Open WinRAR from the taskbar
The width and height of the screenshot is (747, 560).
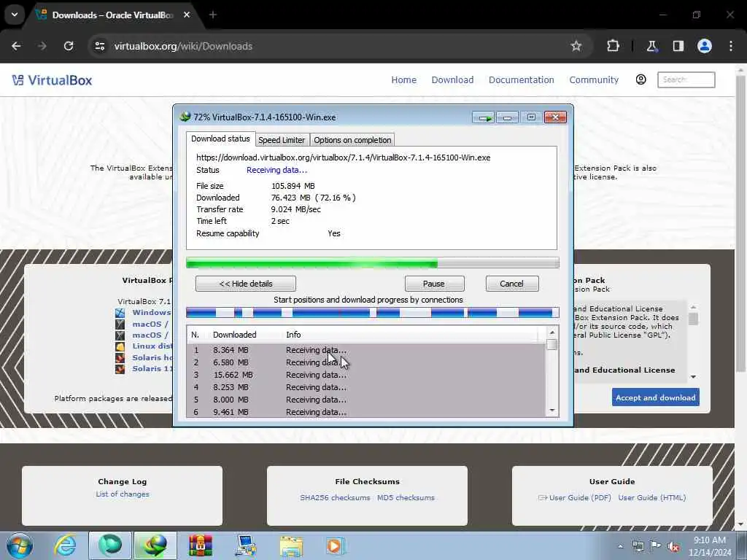(x=200, y=545)
